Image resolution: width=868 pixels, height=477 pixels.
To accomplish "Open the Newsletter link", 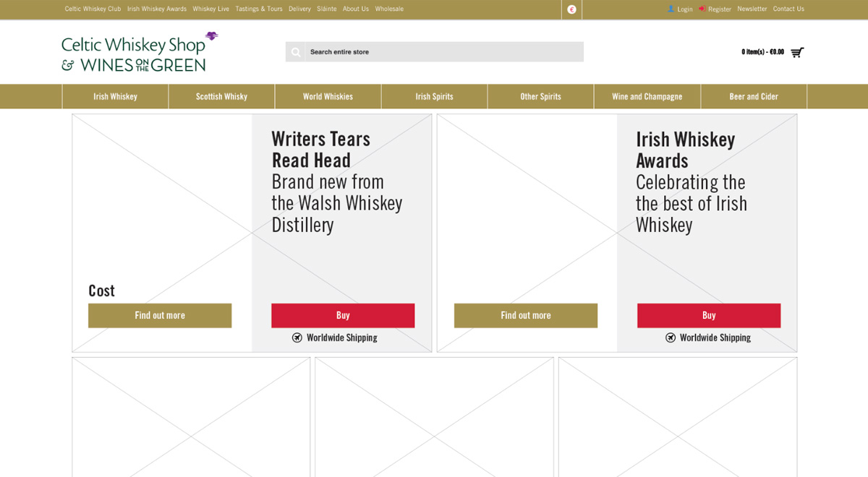I will [x=752, y=9].
